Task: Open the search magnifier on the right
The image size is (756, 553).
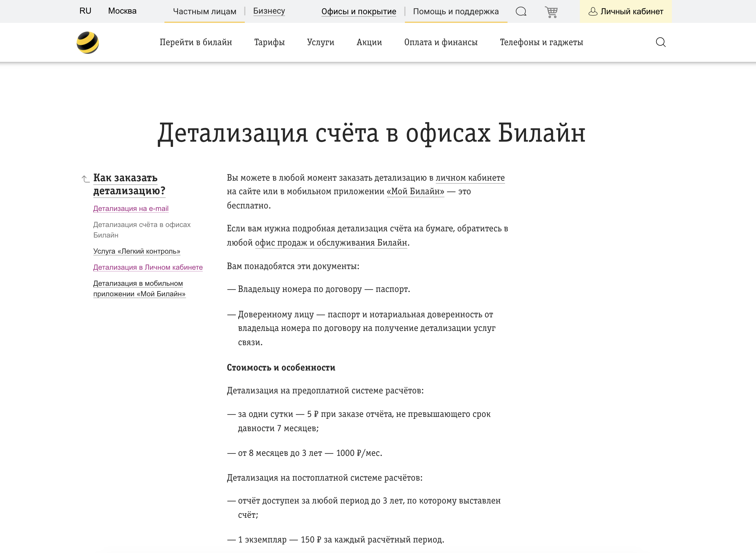Action: (x=661, y=42)
